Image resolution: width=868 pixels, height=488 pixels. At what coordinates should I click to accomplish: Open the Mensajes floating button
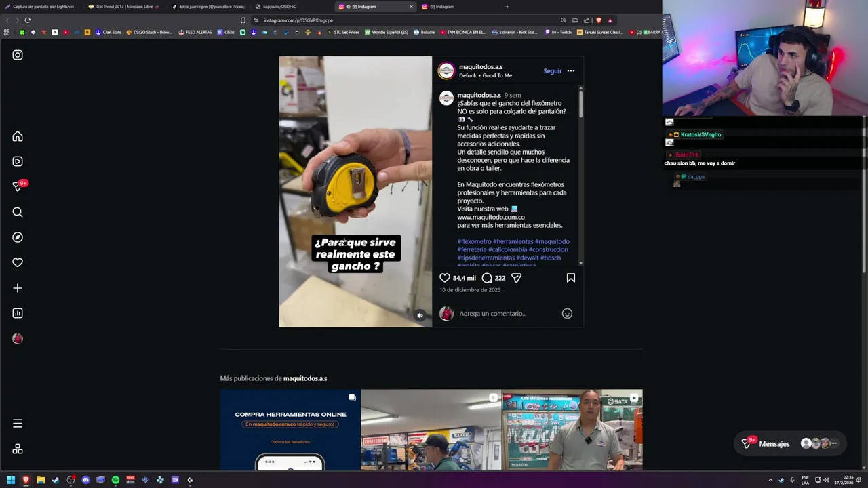pyautogui.click(x=791, y=443)
